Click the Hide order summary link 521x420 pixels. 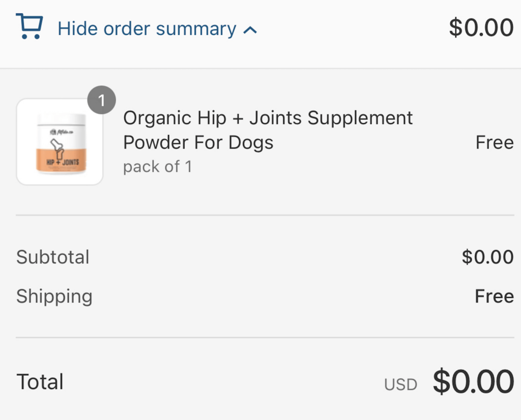point(147,29)
